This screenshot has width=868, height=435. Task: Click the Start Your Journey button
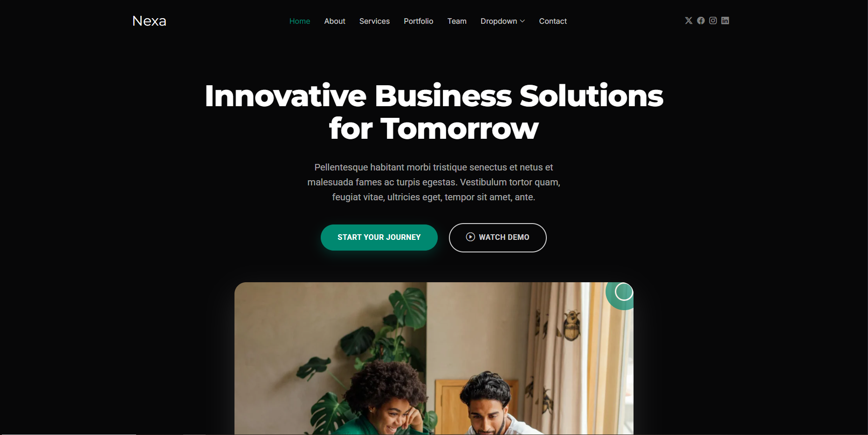pyautogui.click(x=379, y=238)
